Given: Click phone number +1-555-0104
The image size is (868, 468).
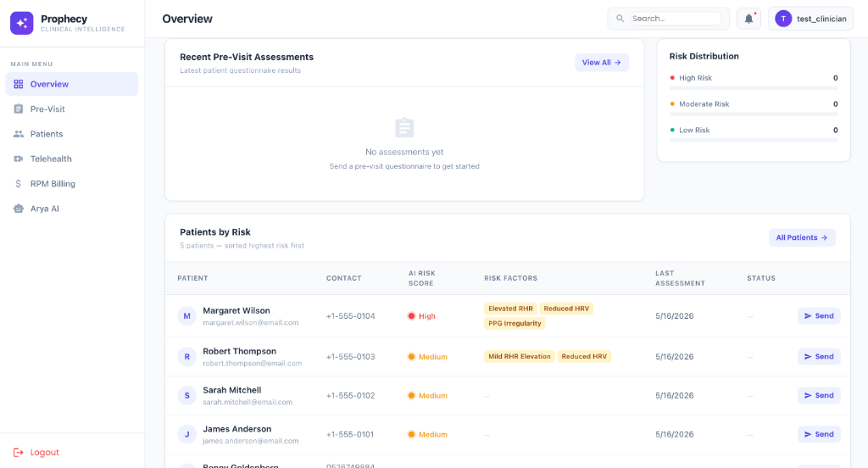Looking at the screenshot, I should (350, 316).
